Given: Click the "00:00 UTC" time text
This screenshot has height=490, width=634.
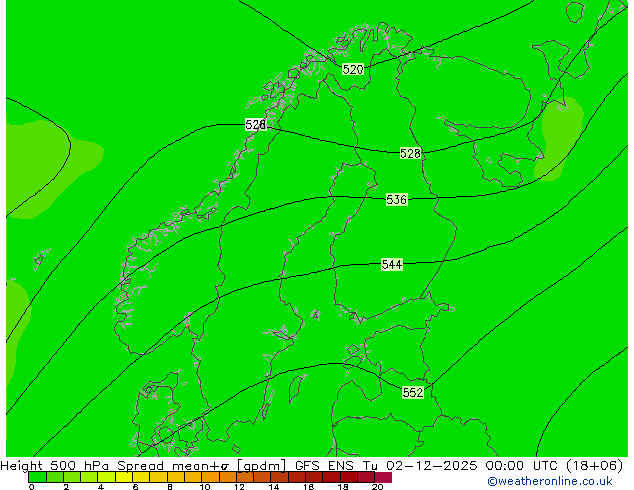Looking at the screenshot, I should (x=522, y=466).
